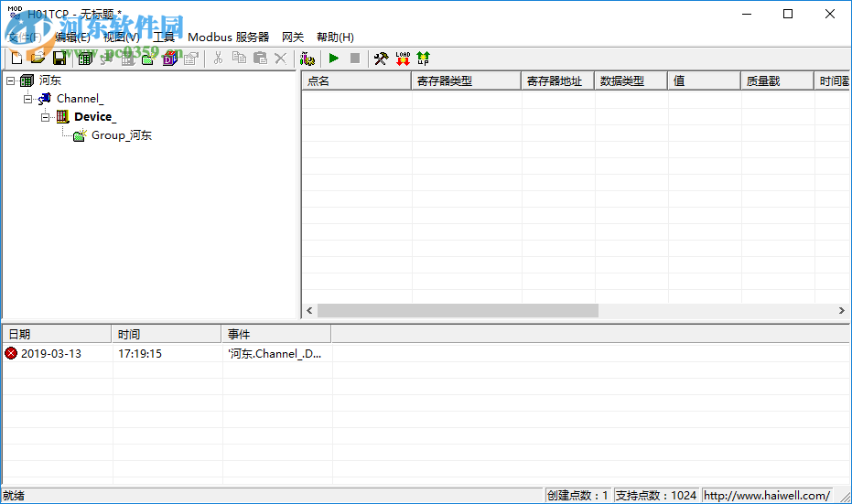Click the 创建点数：1 status bar entry

(577, 496)
